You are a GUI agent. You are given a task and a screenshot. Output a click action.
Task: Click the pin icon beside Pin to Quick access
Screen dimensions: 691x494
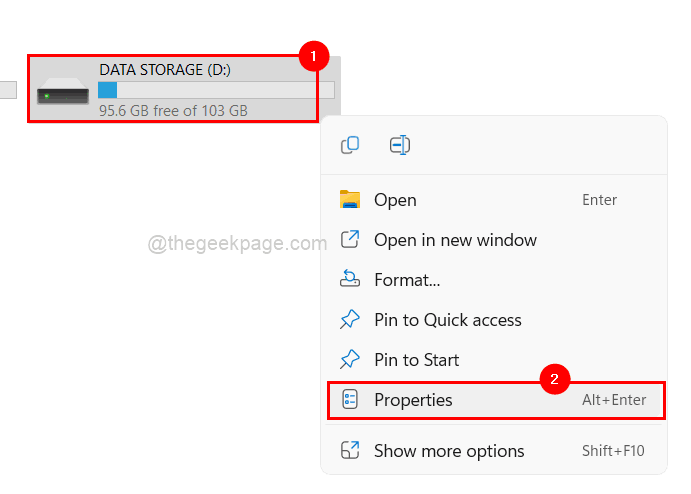click(350, 320)
